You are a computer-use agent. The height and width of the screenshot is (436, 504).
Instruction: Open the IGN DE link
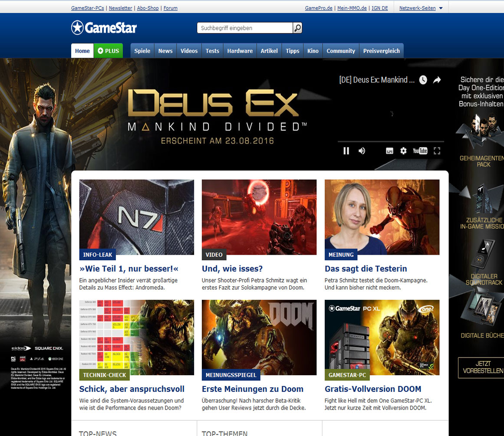pos(379,8)
